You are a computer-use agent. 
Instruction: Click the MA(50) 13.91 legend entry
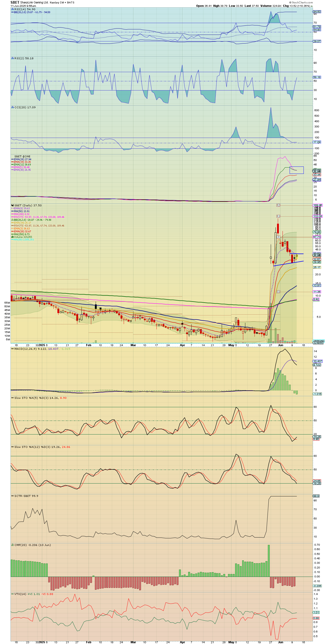click(x=20, y=211)
